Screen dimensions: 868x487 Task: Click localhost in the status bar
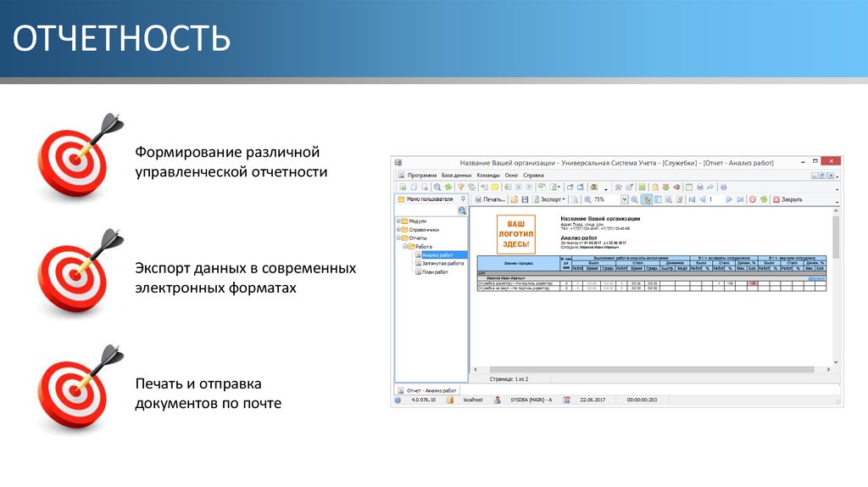pyautogui.click(x=473, y=400)
